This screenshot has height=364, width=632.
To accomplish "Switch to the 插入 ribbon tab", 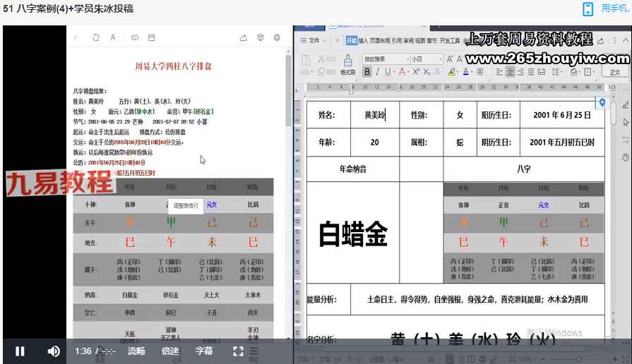I will (x=363, y=41).
